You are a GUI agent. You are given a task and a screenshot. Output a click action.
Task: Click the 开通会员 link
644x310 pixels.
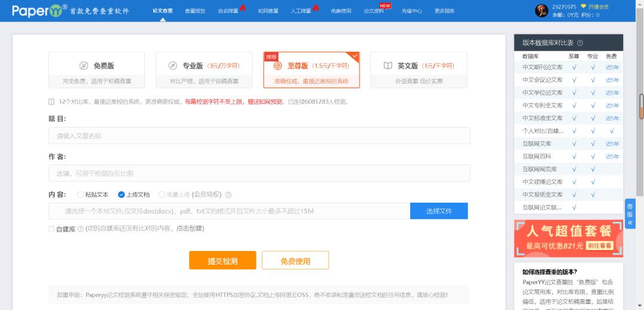599,7
